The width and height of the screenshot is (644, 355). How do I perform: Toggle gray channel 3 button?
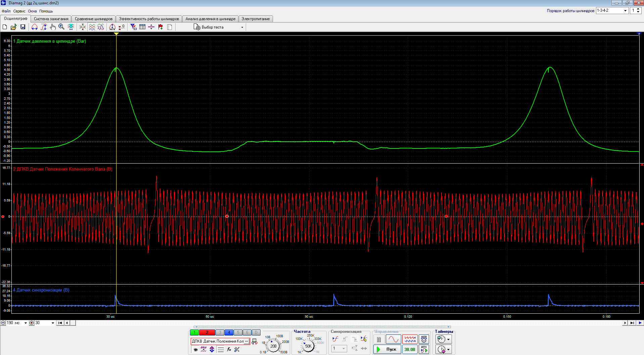220,332
